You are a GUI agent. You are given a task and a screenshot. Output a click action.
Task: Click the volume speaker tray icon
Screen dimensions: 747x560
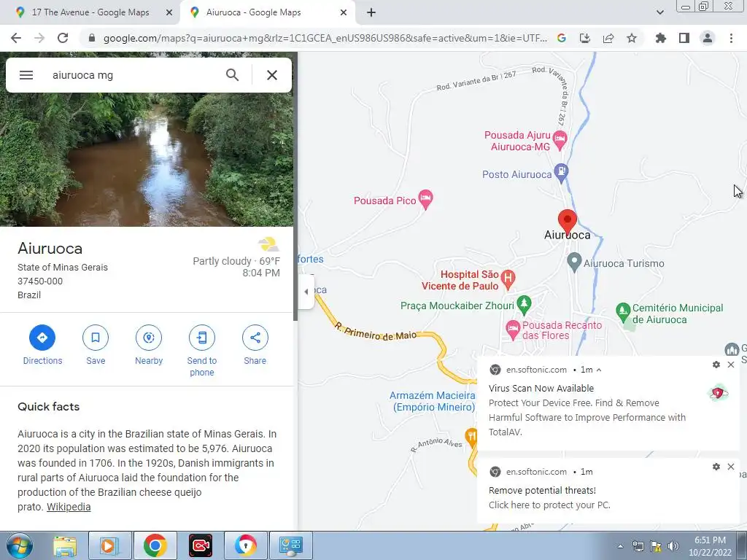(673, 546)
